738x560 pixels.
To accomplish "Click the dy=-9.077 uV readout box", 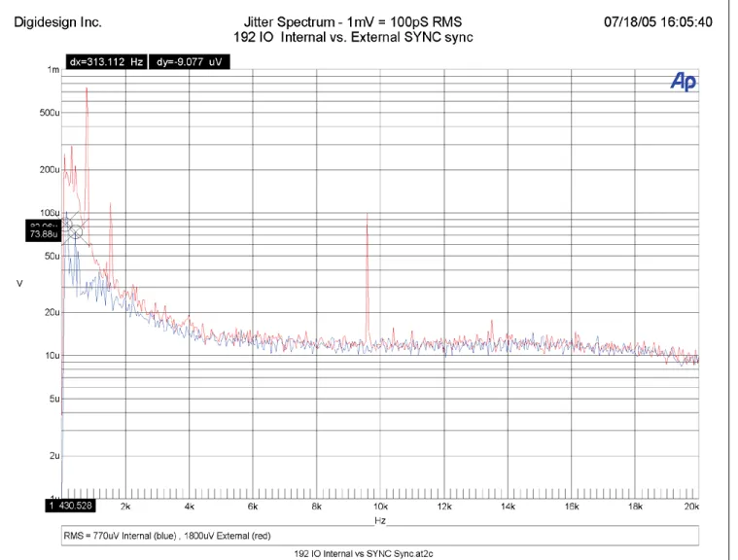I will pyautogui.click(x=190, y=61).
